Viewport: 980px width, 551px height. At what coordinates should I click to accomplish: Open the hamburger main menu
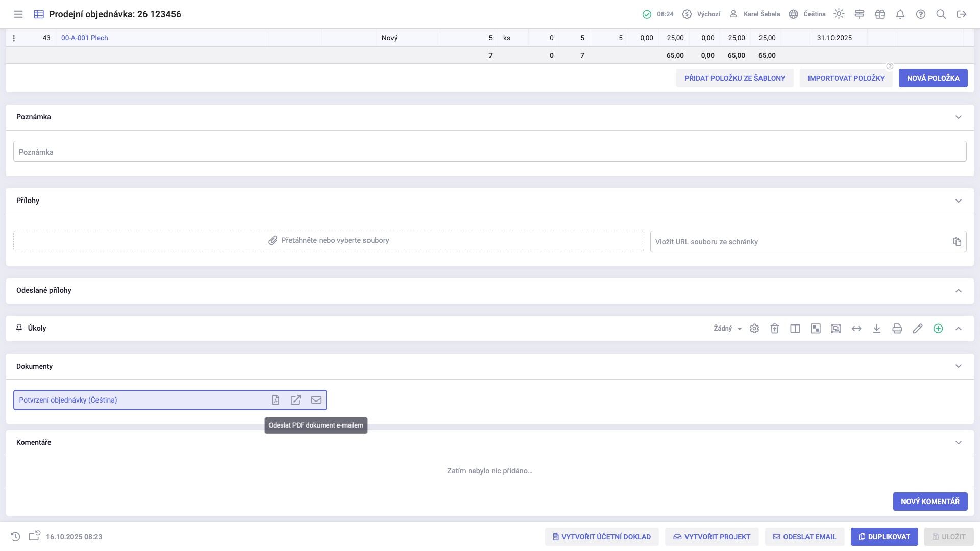pos(18,14)
